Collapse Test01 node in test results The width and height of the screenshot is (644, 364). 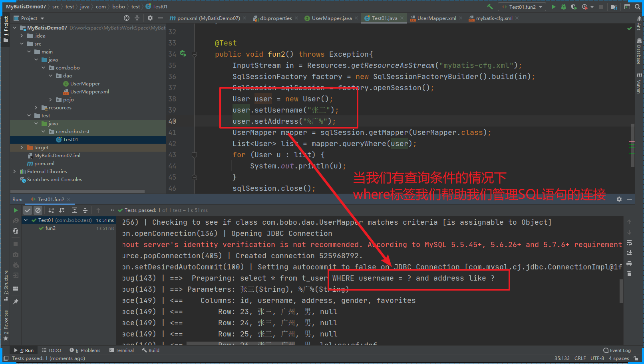click(26, 220)
